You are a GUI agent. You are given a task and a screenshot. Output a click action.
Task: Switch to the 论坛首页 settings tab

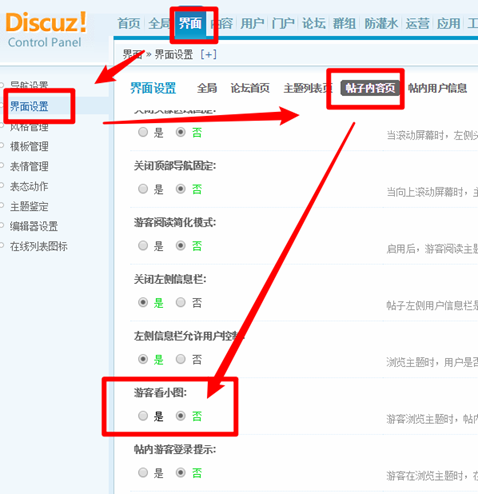(x=250, y=88)
